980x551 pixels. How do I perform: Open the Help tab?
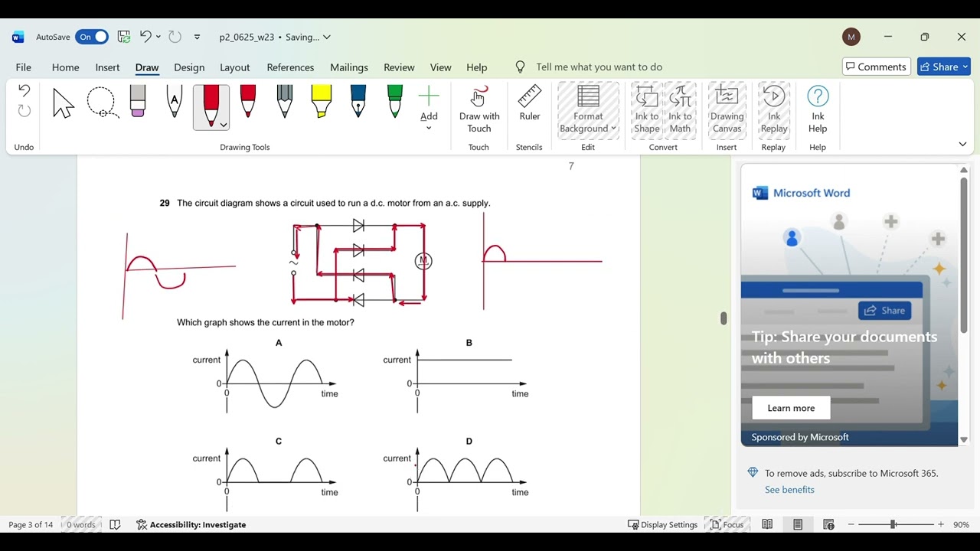tap(476, 67)
